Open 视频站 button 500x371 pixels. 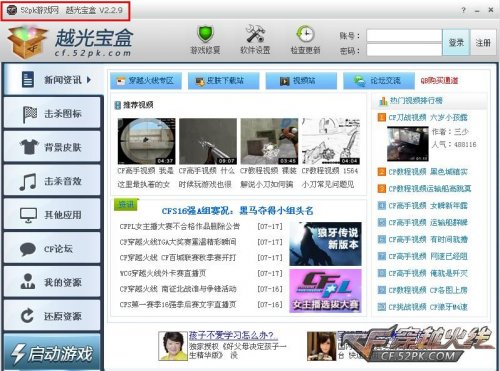tap(301, 81)
